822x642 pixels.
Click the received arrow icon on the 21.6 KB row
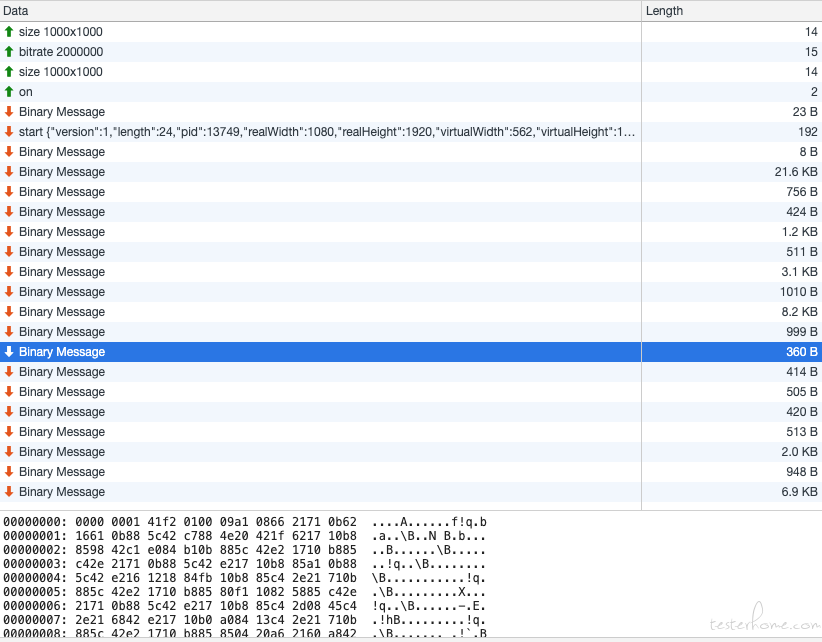pyautogui.click(x=9, y=171)
